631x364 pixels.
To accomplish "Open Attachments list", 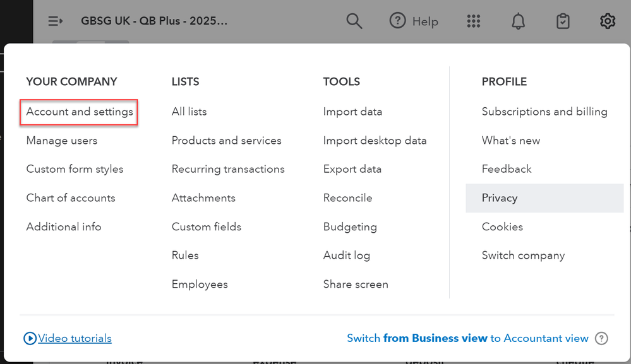I will [x=203, y=198].
